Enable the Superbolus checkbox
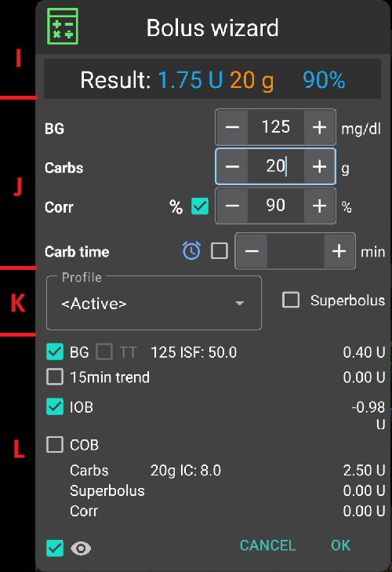 (291, 301)
